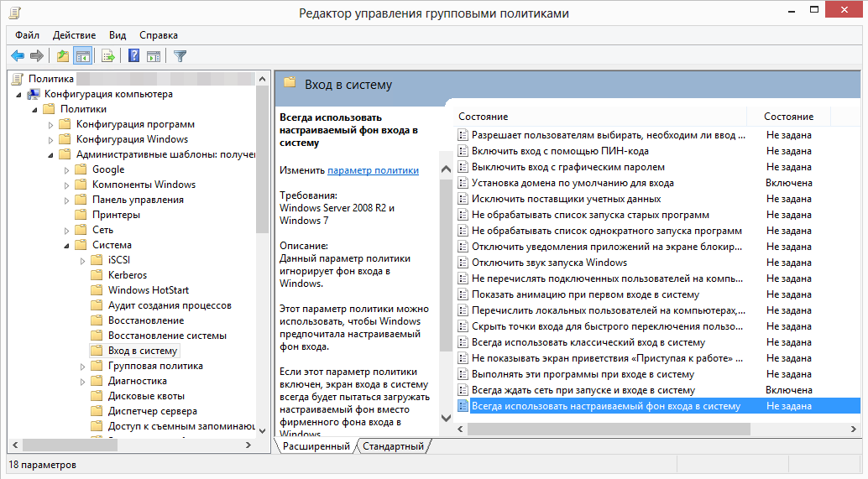Click the Export list toolbar icon
Viewport: 868px width, 479px height.
(x=107, y=56)
